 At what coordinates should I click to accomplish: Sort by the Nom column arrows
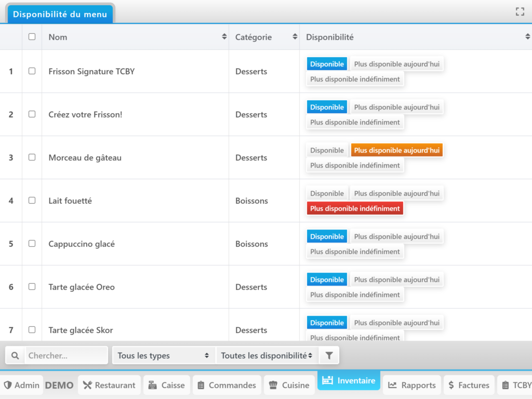pos(224,37)
